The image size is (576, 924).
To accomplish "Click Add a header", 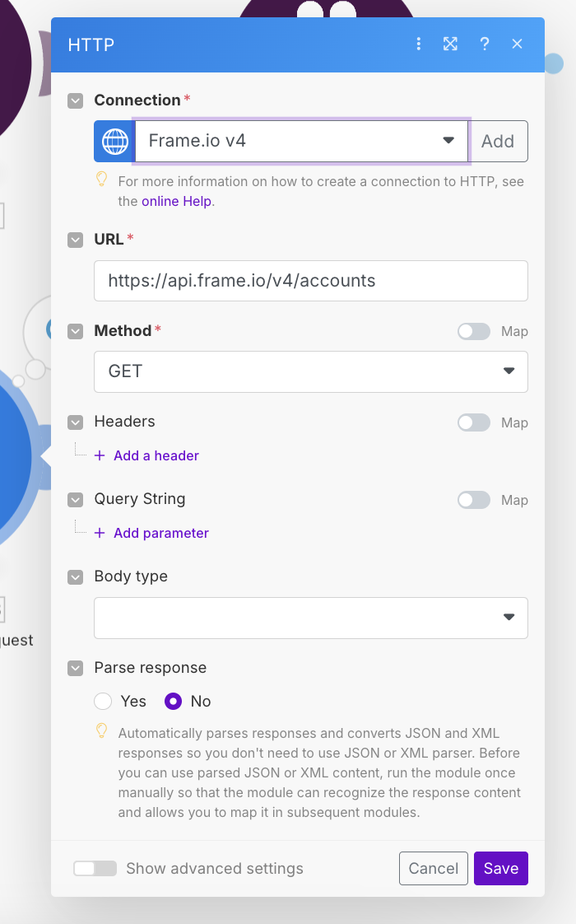I will pos(156,455).
